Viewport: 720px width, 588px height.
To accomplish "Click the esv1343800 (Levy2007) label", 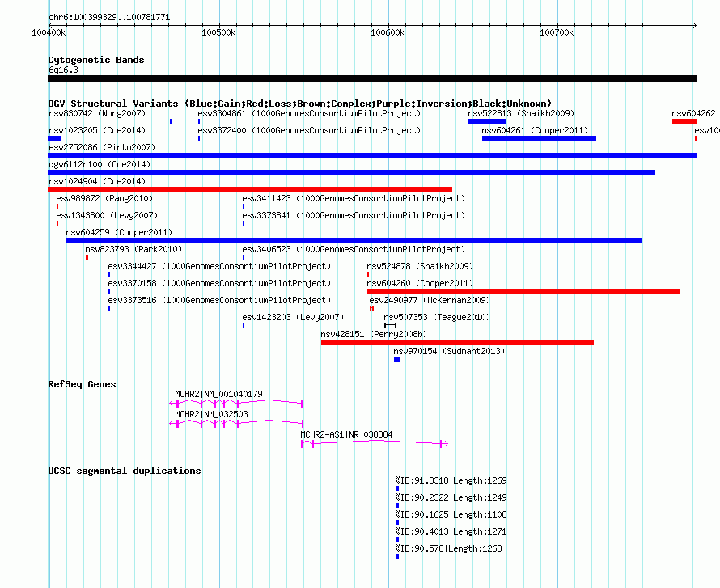I will coord(107,215).
